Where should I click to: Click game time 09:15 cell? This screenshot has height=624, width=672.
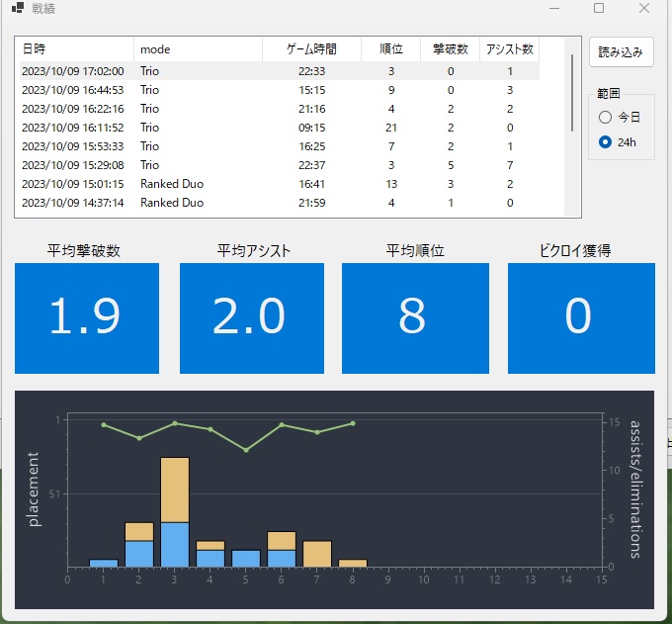(312, 128)
